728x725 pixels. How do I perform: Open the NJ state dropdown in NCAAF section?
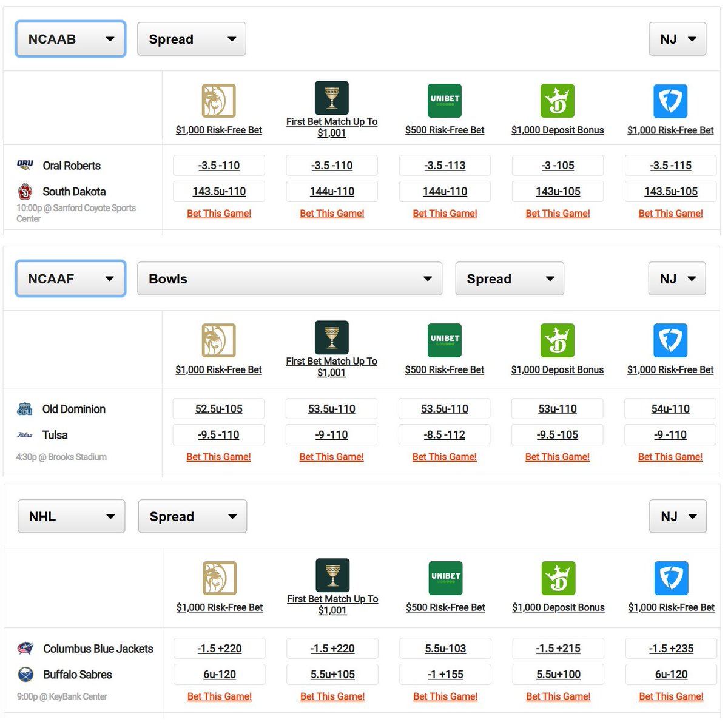coord(677,278)
